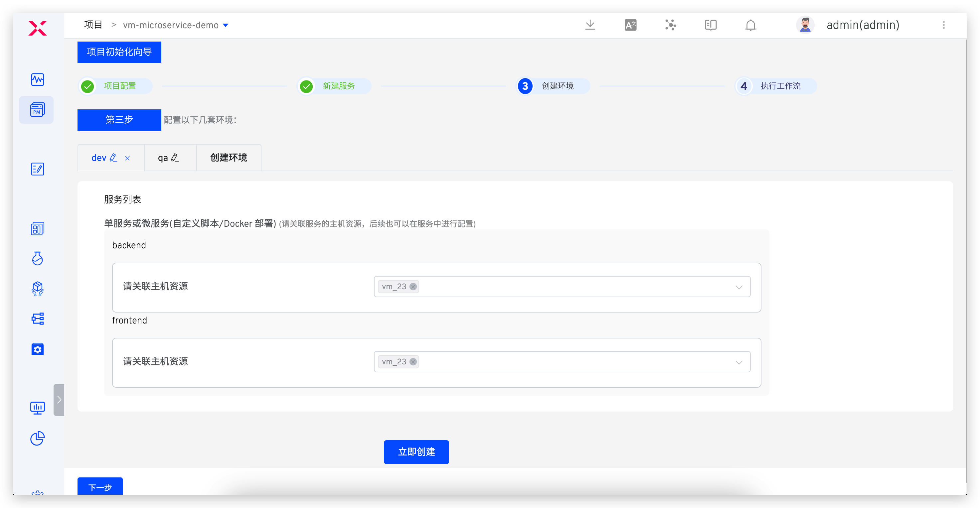Open the pie chart statistics icon
This screenshot has height=508, width=980.
(37, 439)
